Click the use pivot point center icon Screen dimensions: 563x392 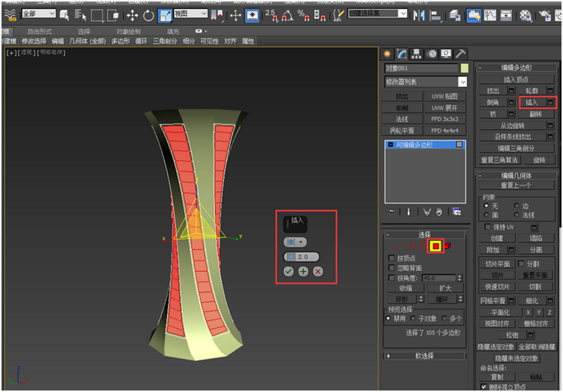click(217, 16)
